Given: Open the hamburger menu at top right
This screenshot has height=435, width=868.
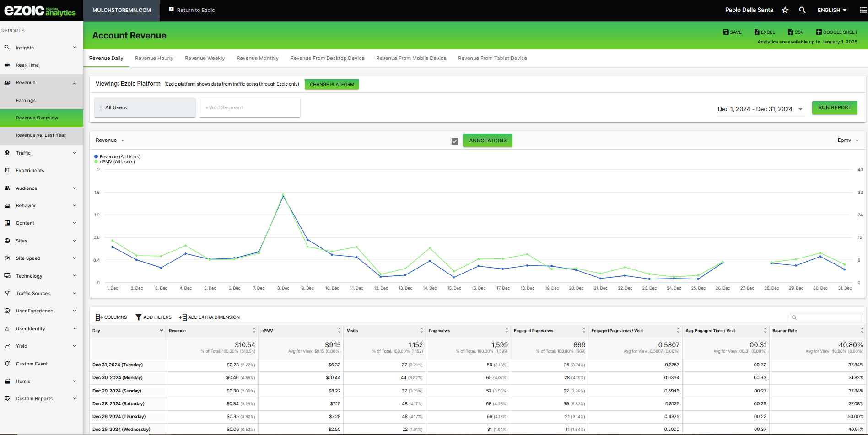Looking at the screenshot, I should pyautogui.click(x=863, y=10).
